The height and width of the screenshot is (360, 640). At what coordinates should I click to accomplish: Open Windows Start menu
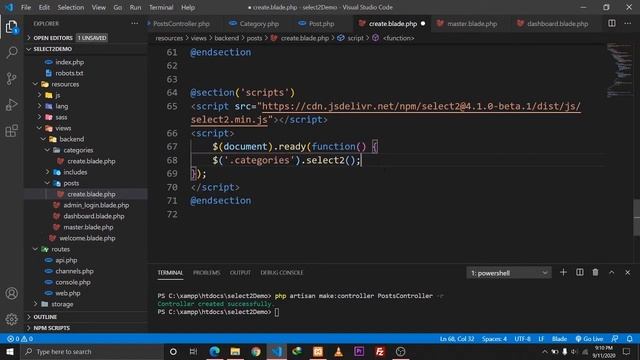(x=10, y=351)
